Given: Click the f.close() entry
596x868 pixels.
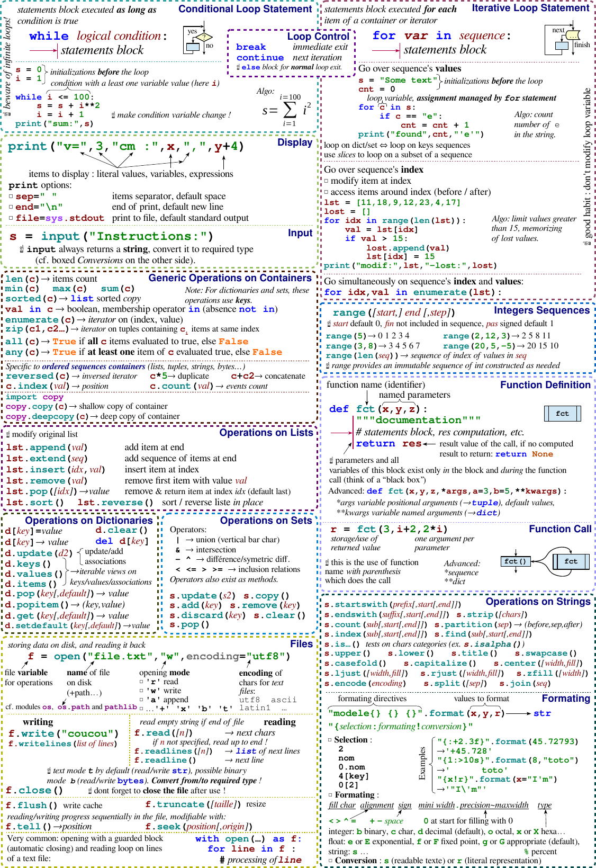Looking at the screenshot, I should [x=34, y=790].
